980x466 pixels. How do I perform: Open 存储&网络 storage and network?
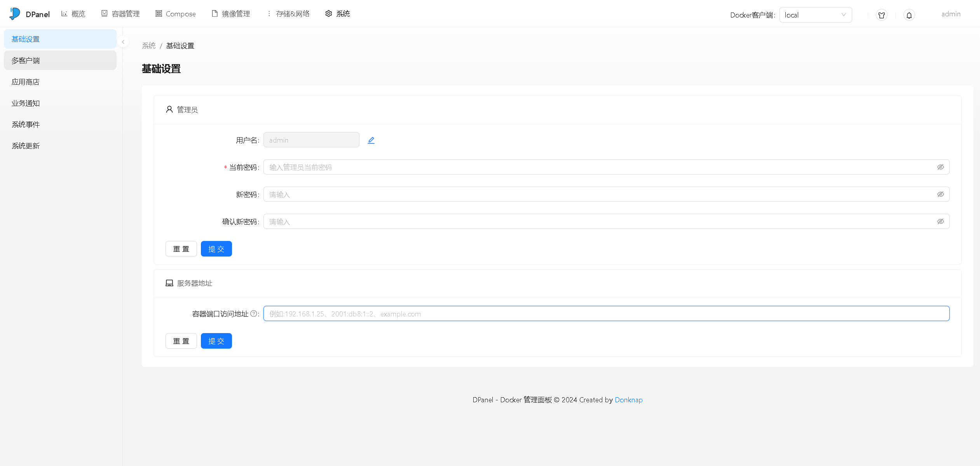pyautogui.click(x=288, y=14)
